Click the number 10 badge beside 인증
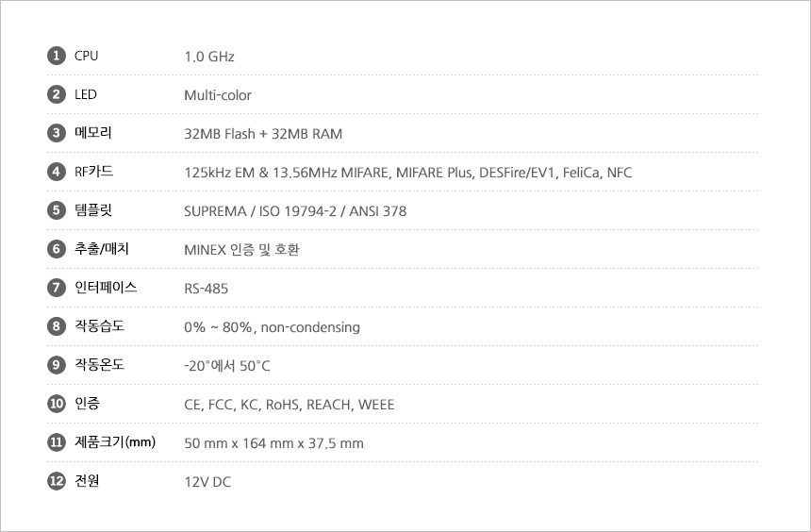811x532 pixels. coord(57,404)
